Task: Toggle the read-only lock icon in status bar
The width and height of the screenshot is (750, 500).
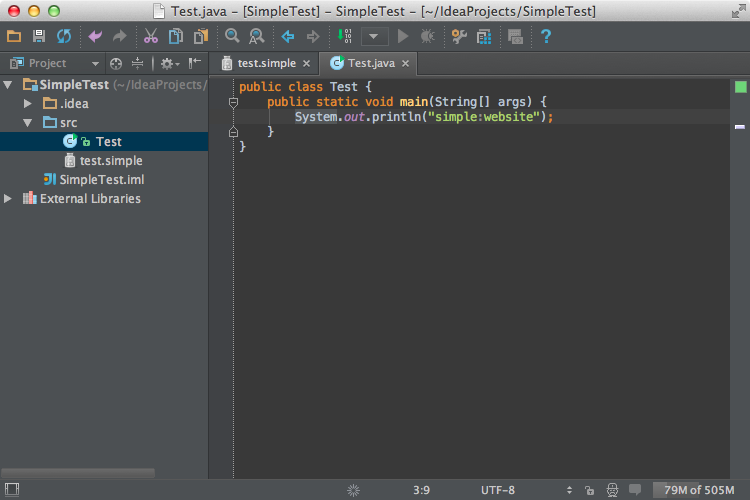Action: [x=590, y=490]
